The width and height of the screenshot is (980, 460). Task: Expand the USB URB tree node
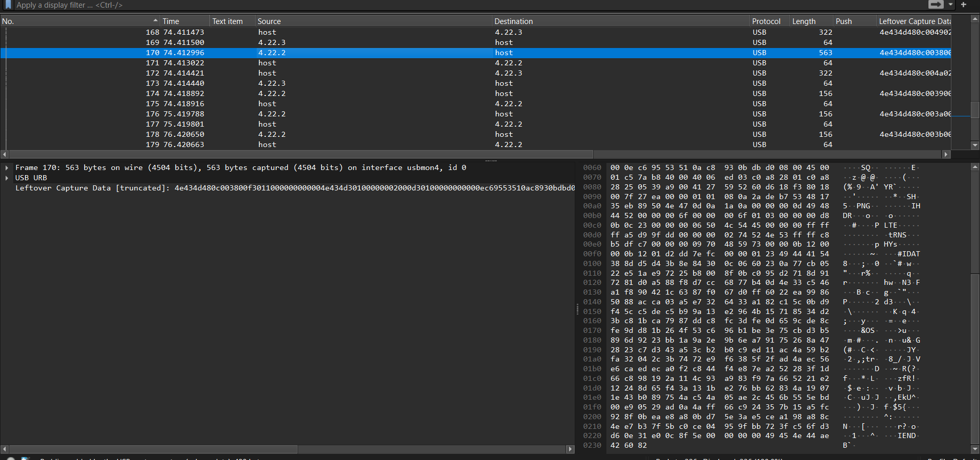tap(7, 178)
